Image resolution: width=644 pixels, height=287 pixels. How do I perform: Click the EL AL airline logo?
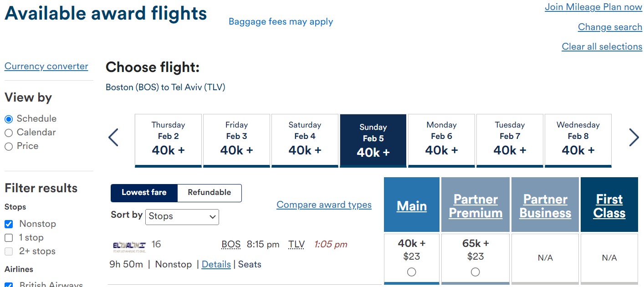[129, 247]
